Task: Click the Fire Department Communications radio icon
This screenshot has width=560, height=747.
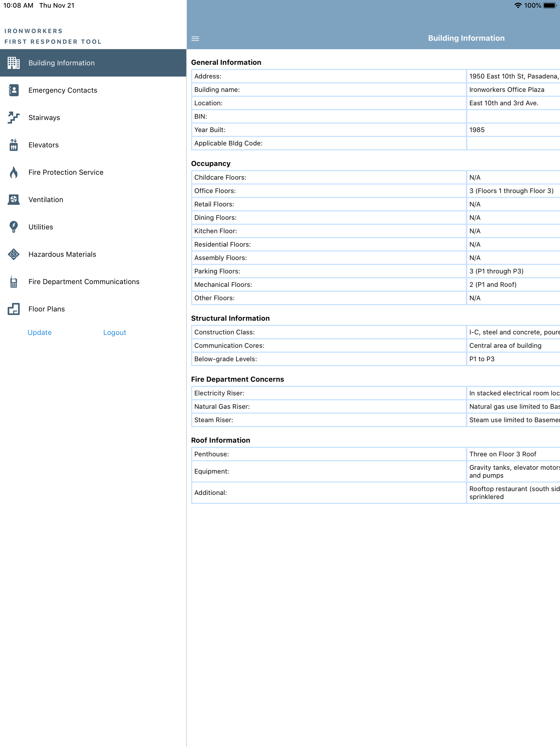Action: [x=13, y=282]
